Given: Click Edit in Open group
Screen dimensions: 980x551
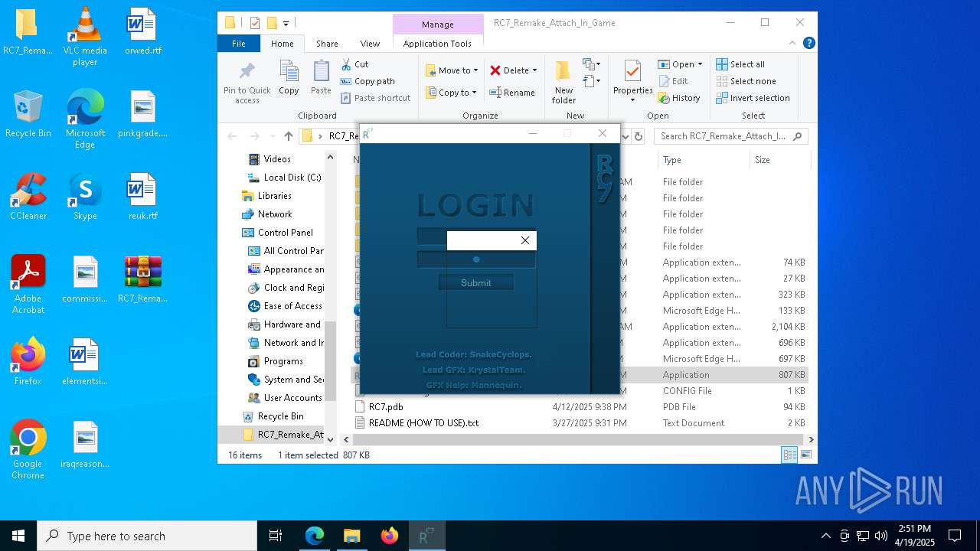Looking at the screenshot, I should (673, 81).
